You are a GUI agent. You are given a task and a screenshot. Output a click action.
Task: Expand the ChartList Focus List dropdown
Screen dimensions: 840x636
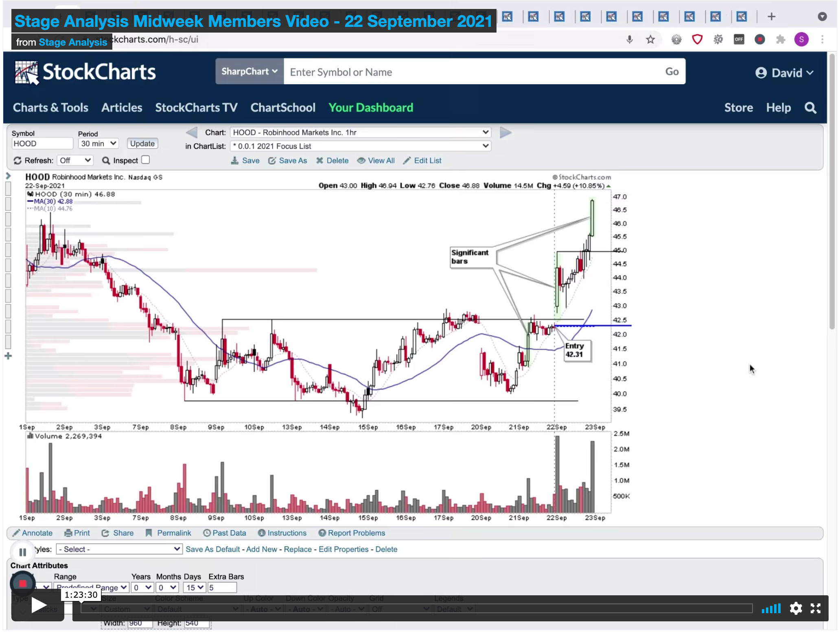(360, 146)
